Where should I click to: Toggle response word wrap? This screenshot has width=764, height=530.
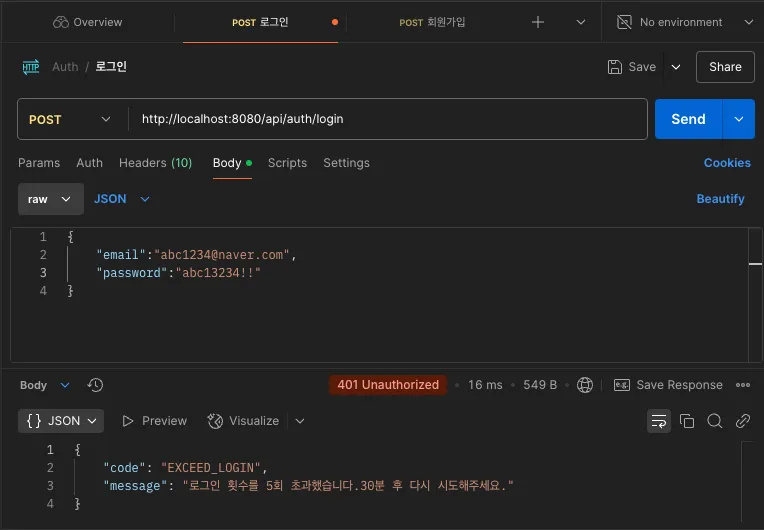pos(659,421)
